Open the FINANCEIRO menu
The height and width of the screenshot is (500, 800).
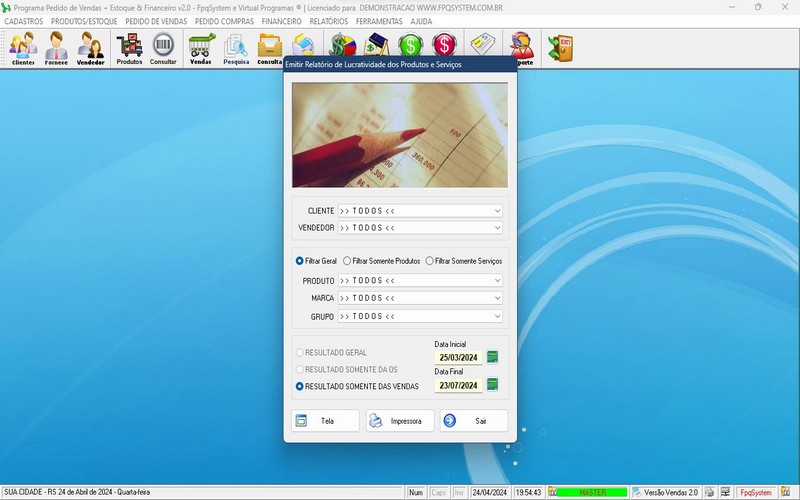click(282, 21)
